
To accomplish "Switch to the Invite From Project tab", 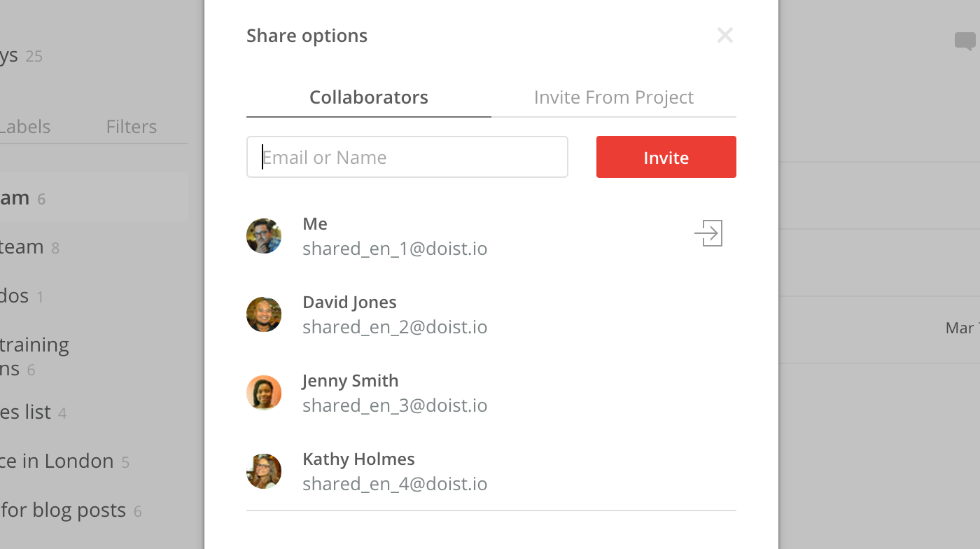I will click(x=613, y=97).
